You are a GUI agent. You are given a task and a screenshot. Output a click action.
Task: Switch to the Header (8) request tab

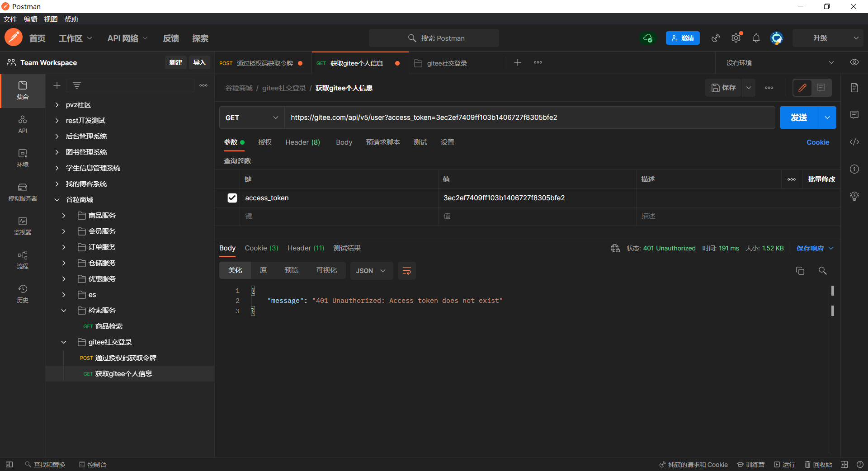(x=302, y=142)
